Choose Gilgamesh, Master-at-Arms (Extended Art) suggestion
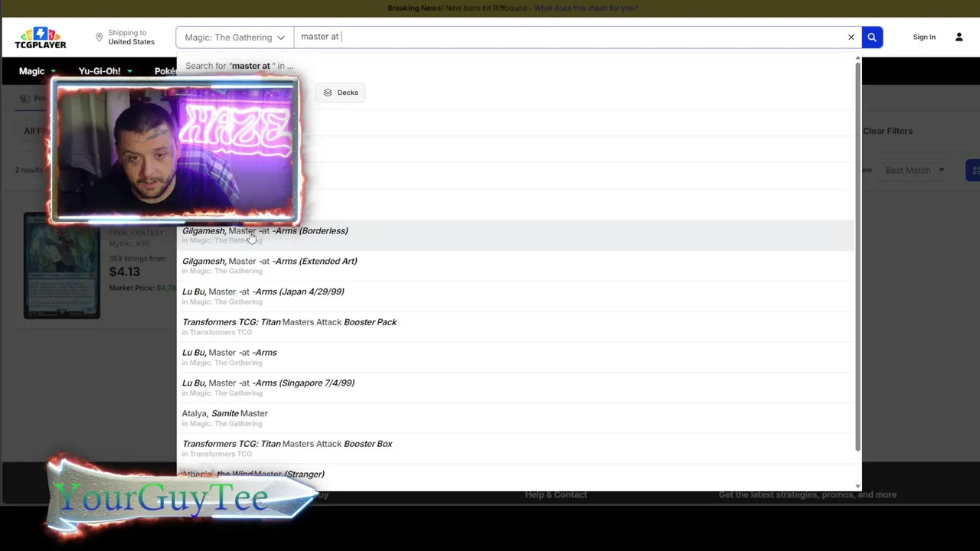 click(515, 266)
